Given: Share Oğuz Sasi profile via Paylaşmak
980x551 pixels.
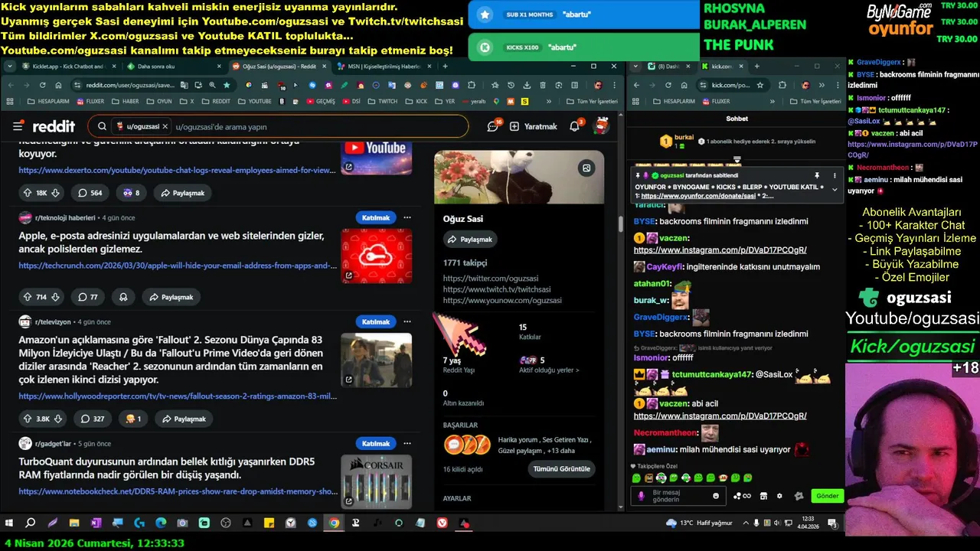Looking at the screenshot, I should tap(470, 240).
